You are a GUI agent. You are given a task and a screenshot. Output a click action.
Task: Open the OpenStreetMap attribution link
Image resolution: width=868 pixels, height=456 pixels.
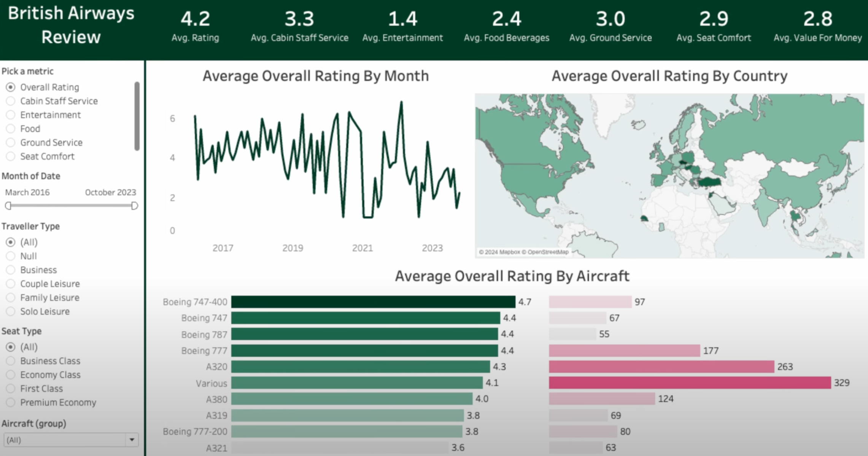(548, 252)
